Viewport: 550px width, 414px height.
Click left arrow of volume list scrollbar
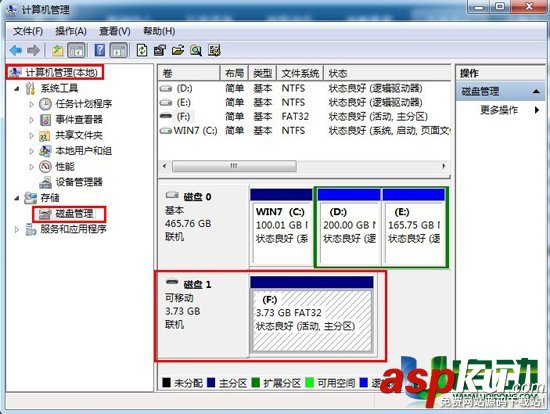pyautogui.click(x=165, y=166)
